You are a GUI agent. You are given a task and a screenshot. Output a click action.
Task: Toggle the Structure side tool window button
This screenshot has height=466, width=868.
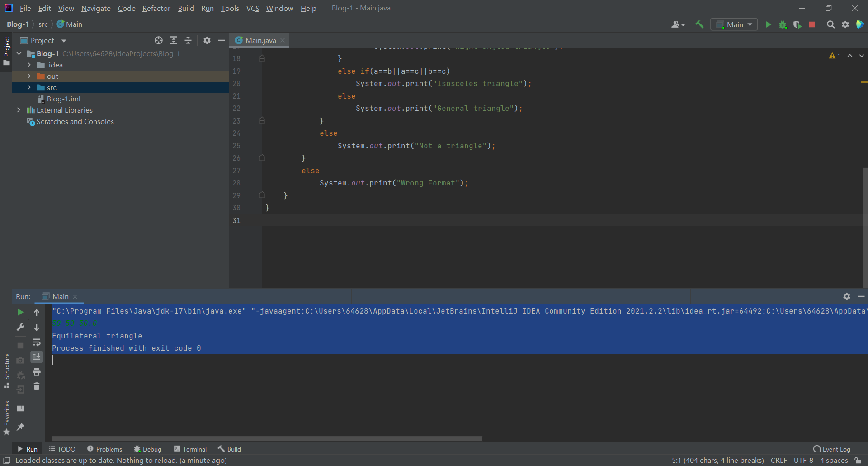click(6, 371)
